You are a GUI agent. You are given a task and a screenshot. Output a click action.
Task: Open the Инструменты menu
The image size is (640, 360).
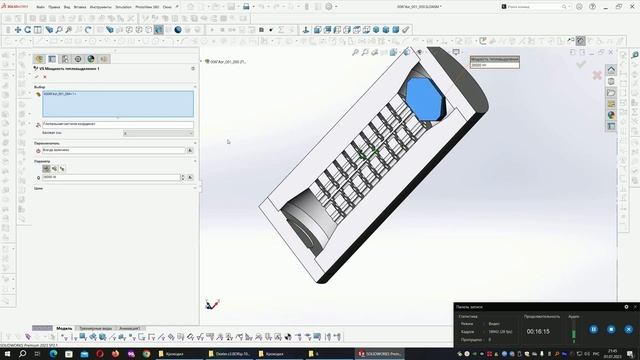(100, 7)
